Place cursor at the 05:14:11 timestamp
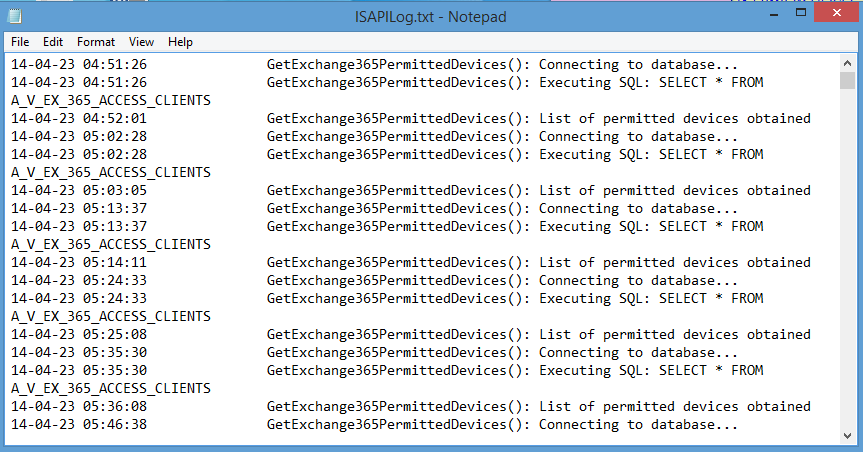The image size is (863, 452). (x=115, y=263)
